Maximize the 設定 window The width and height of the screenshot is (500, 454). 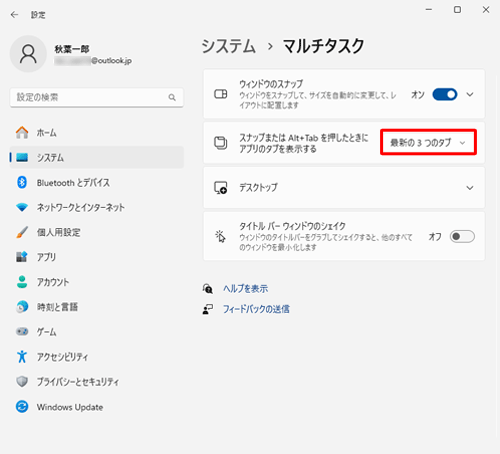pos(457,10)
